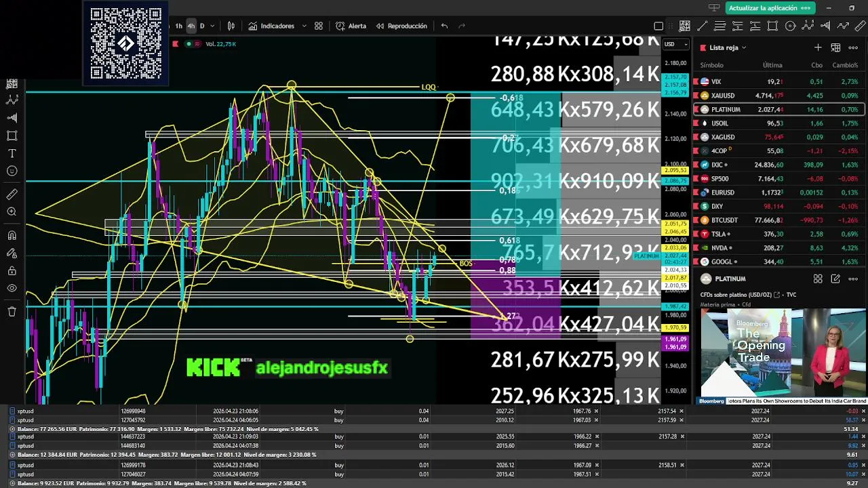
Task: Open advanced view table icon in watchlist
Action: [x=835, y=47]
